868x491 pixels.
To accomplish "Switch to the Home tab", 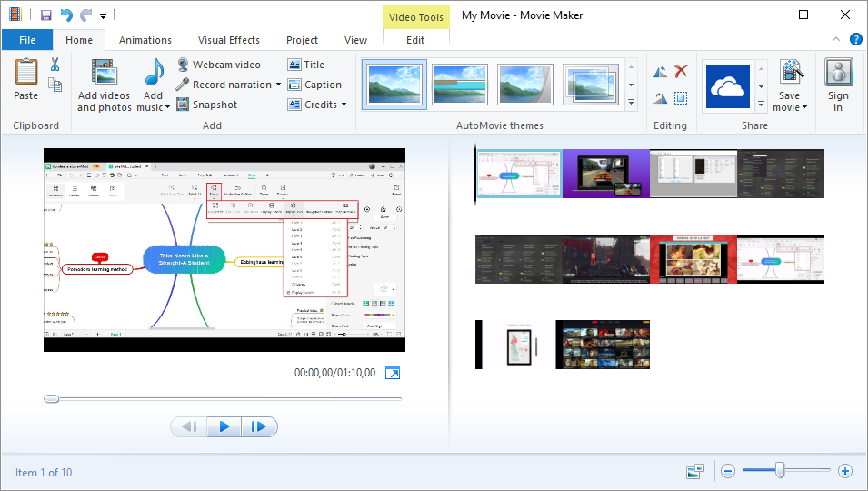I will coord(79,40).
